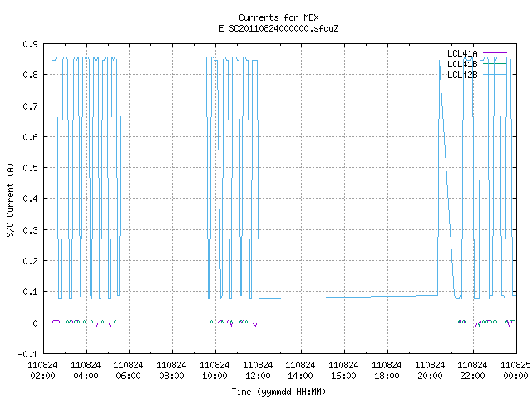The width and height of the screenshot is (532, 399).
Task: Click the 0.2 y-axis tick label
Action: point(30,261)
